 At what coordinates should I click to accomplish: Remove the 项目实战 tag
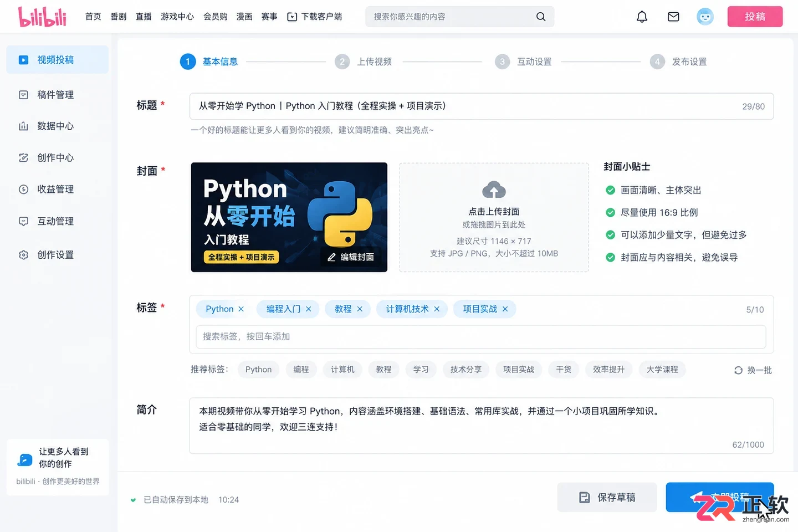pos(505,309)
